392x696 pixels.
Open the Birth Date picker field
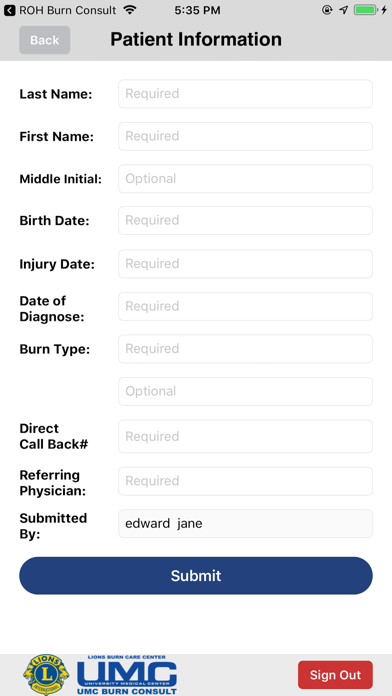[x=245, y=221]
